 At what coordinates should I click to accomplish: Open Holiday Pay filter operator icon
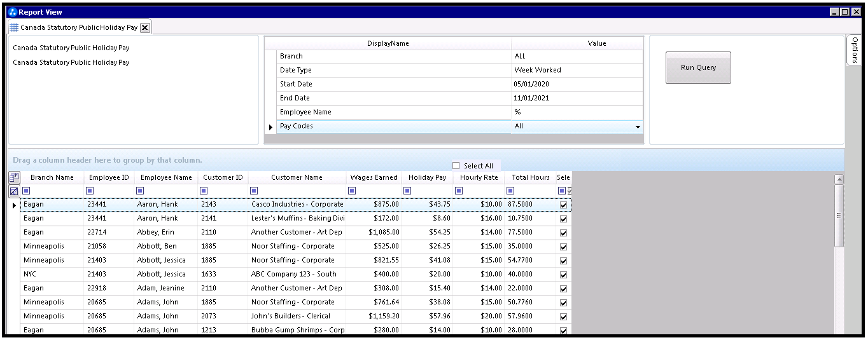(407, 191)
